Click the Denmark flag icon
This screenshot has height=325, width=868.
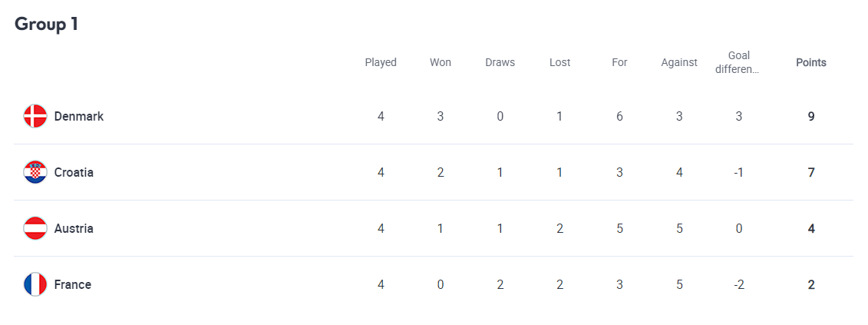(x=35, y=117)
